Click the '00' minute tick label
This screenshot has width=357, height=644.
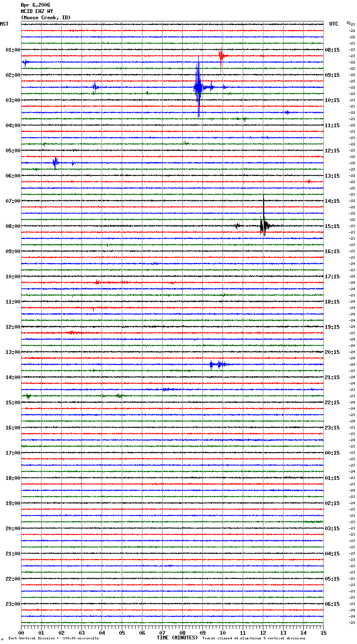pos(21,633)
